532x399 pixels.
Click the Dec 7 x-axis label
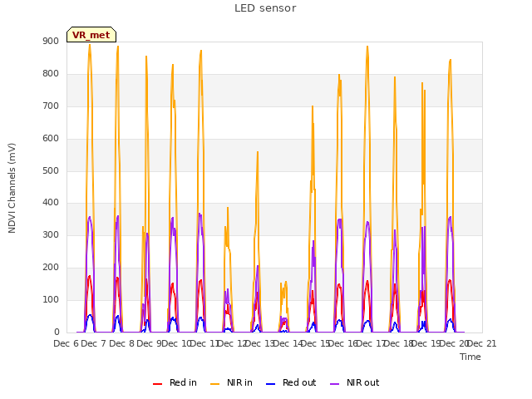(94, 343)
